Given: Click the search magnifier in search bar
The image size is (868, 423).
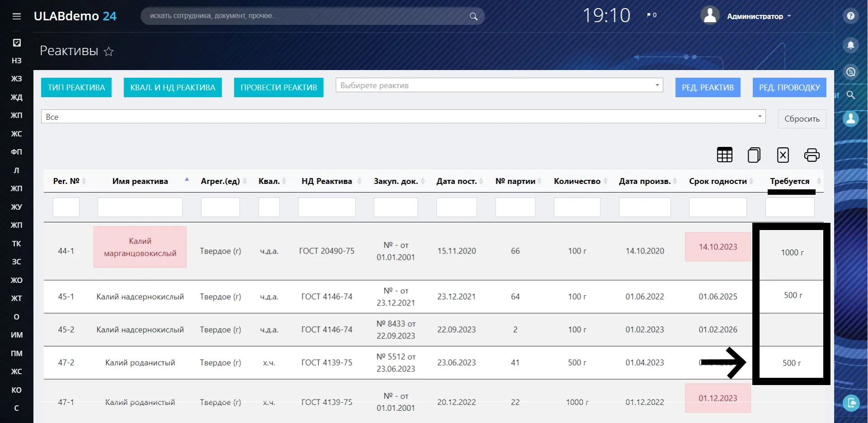Looking at the screenshot, I should tap(473, 16).
